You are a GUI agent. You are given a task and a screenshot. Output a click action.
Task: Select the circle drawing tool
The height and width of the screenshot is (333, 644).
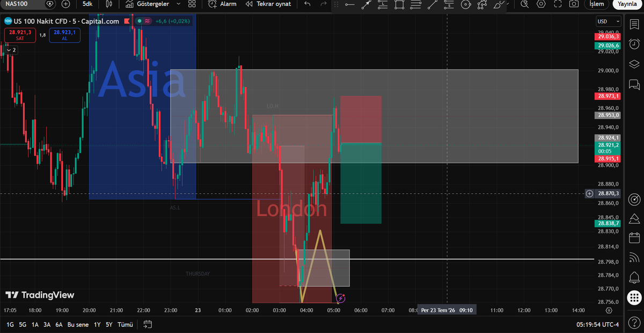point(466,4)
